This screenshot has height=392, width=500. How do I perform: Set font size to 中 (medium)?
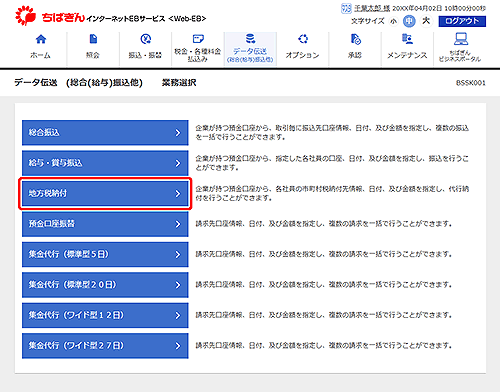(x=409, y=21)
